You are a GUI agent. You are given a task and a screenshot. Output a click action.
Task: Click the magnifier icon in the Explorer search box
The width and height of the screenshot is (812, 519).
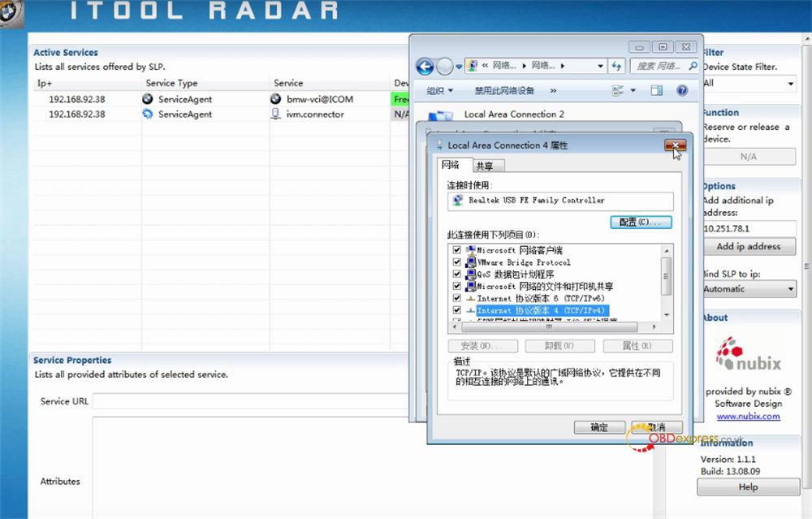pos(693,66)
